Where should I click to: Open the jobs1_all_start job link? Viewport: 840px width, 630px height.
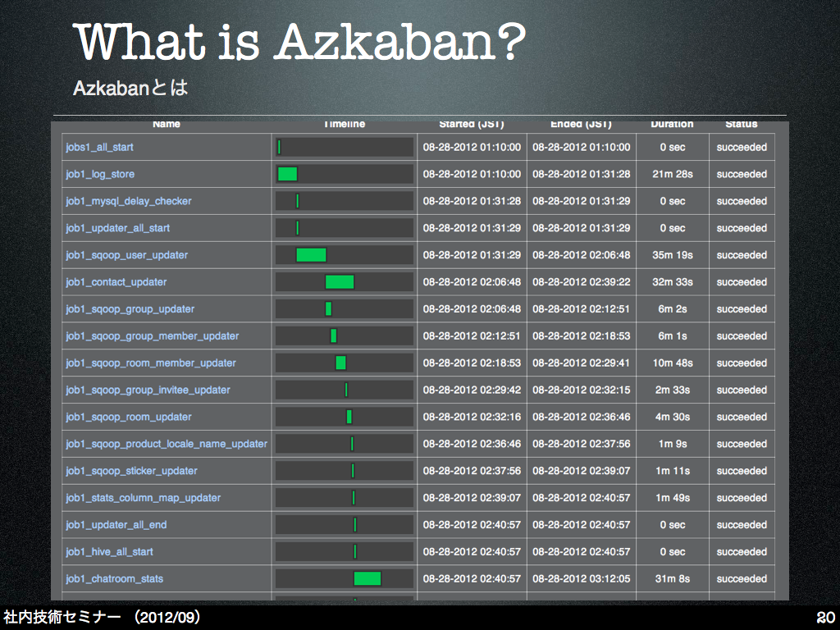click(99, 148)
